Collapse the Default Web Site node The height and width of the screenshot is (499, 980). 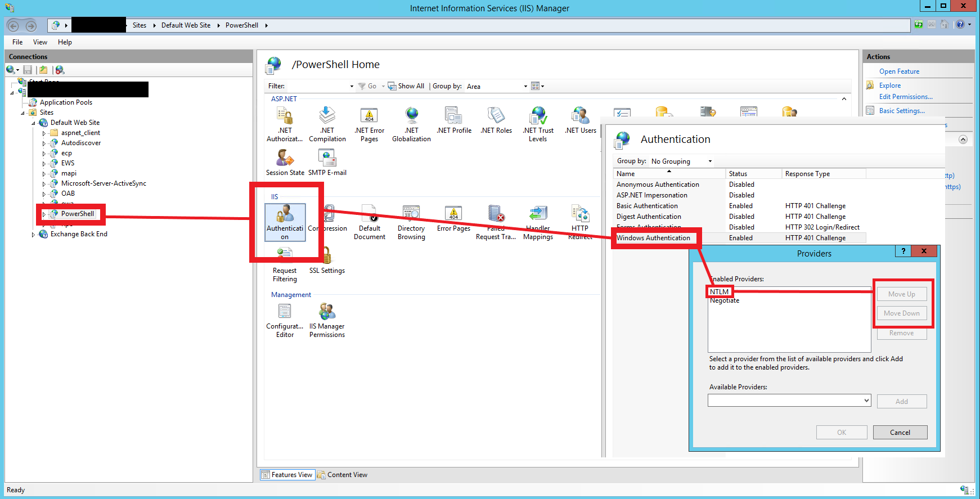click(33, 123)
